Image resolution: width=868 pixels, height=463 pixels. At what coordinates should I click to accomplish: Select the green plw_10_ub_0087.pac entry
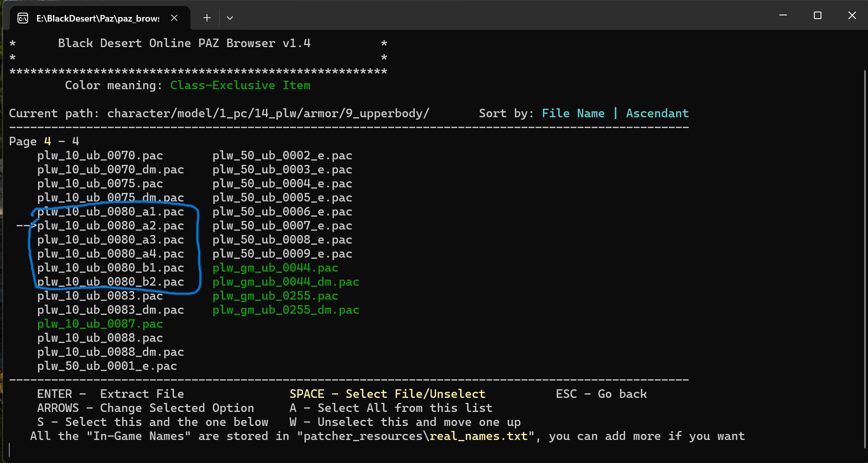coord(100,324)
